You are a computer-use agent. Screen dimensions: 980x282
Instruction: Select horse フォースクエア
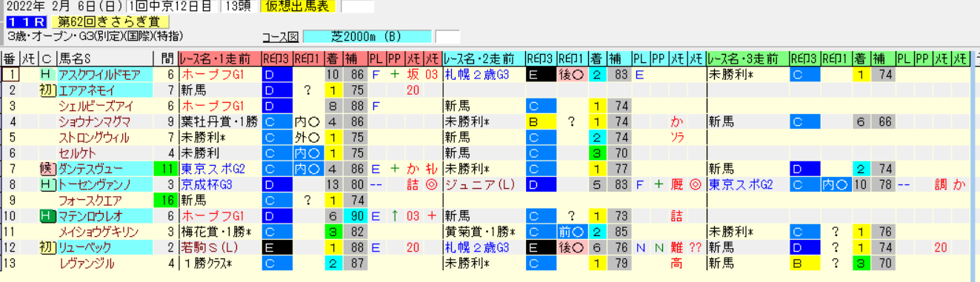90,201
